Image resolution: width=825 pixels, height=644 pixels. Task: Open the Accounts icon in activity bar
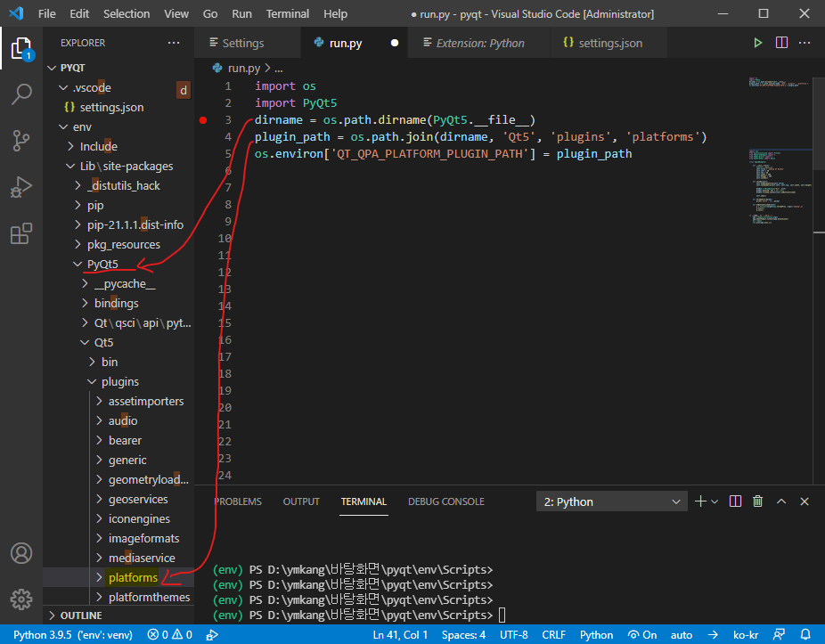coord(21,553)
